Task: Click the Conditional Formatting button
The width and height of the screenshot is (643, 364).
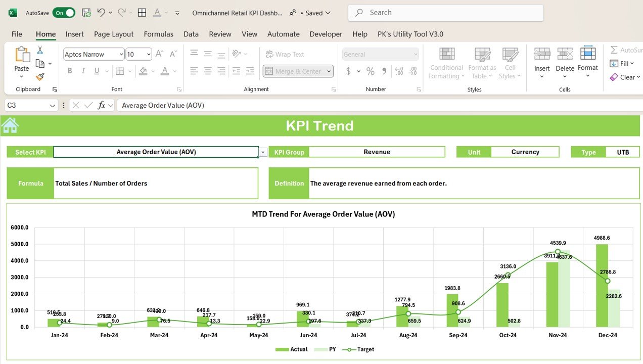Action: point(446,63)
